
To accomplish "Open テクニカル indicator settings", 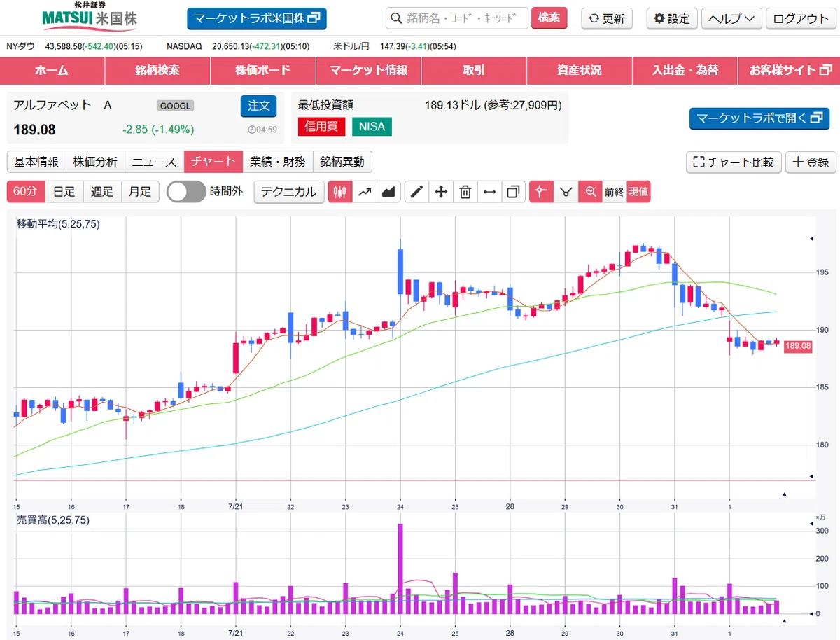I will (x=289, y=191).
